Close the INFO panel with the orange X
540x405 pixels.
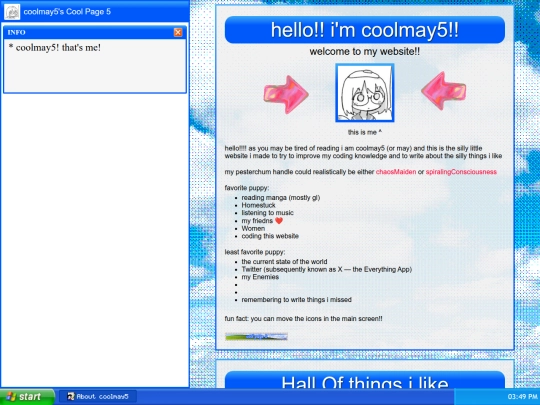[178, 32]
